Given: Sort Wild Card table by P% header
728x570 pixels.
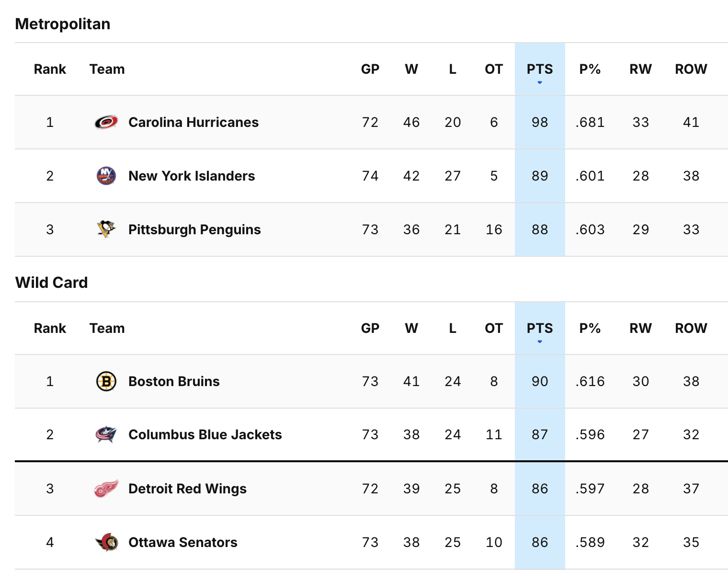Looking at the screenshot, I should [x=590, y=329].
